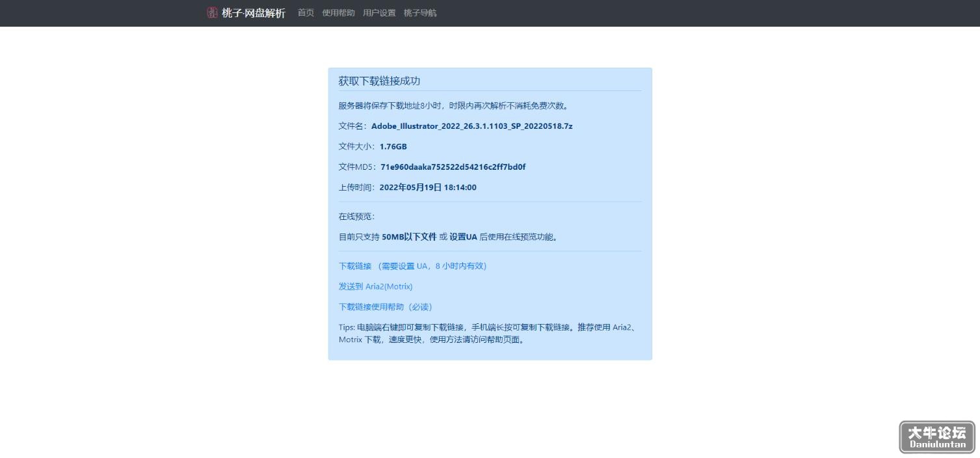Click the 在线预览 label

[x=356, y=217]
